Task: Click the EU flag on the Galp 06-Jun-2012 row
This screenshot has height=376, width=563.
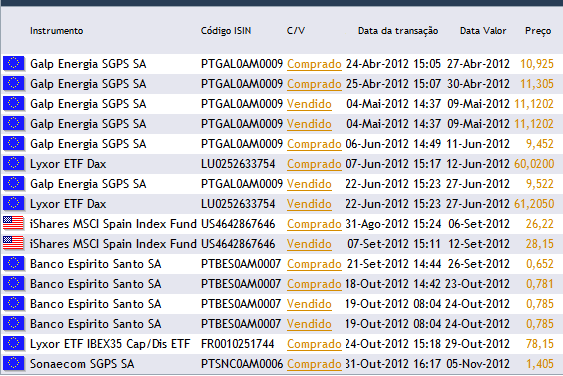Action: [x=14, y=144]
